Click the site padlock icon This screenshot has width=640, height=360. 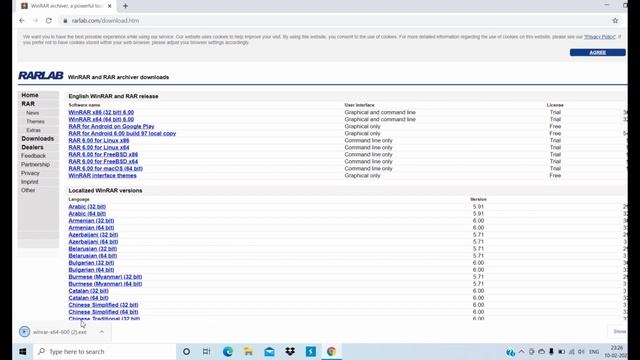[x=65, y=20]
